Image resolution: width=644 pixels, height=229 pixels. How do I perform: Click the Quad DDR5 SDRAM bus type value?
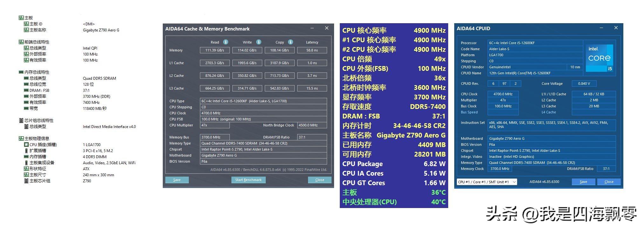pyautogui.click(x=99, y=78)
